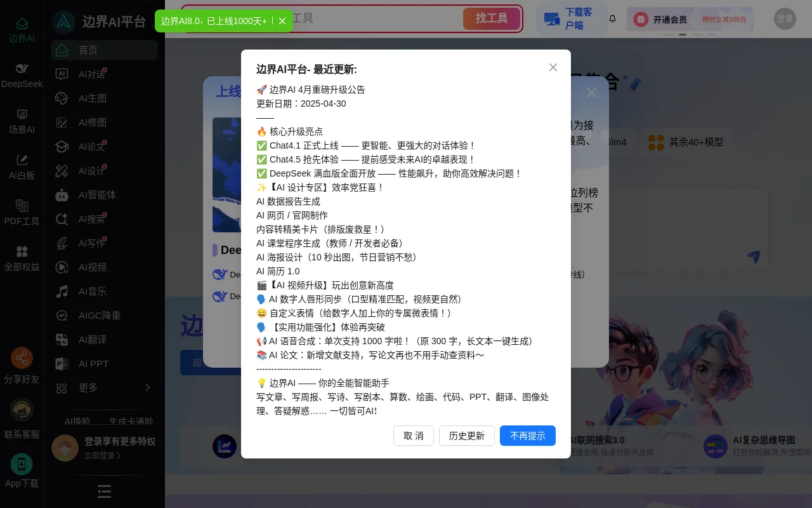Select the 全部权益 sidebar icon

(22, 257)
